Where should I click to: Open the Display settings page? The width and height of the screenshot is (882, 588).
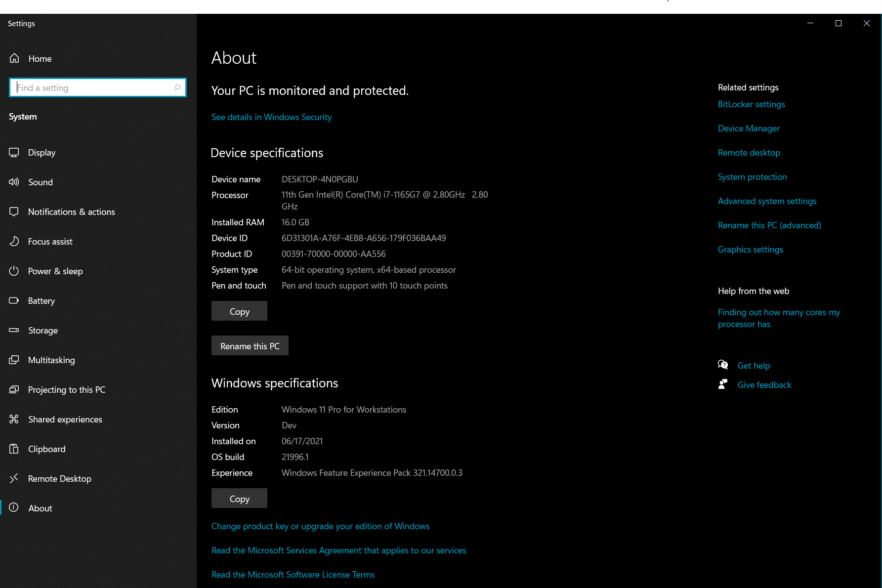(x=98, y=153)
